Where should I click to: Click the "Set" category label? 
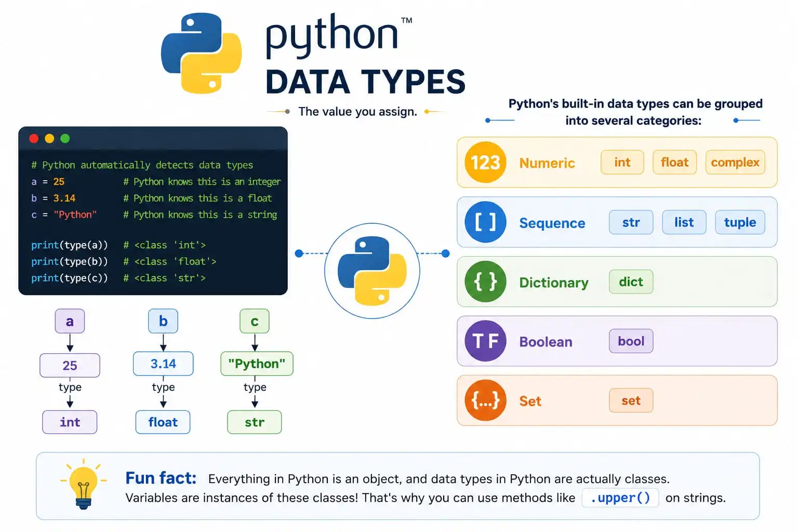point(530,401)
